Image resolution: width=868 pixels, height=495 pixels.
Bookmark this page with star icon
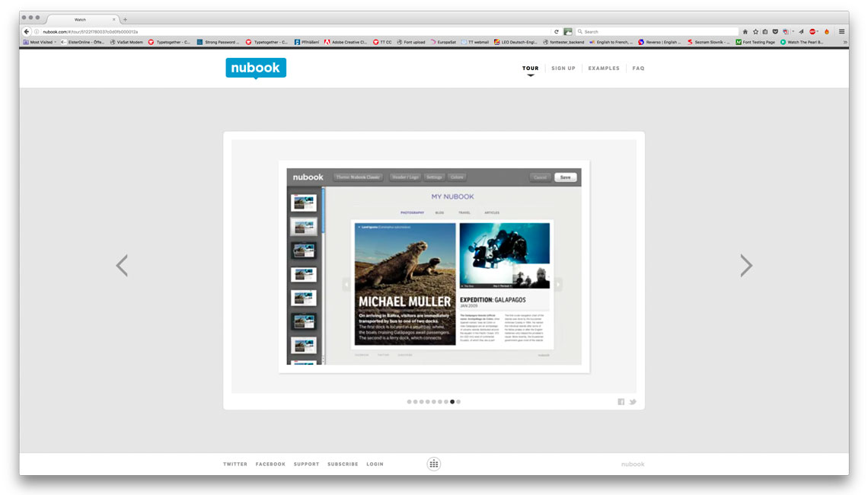click(x=755, y=31)
